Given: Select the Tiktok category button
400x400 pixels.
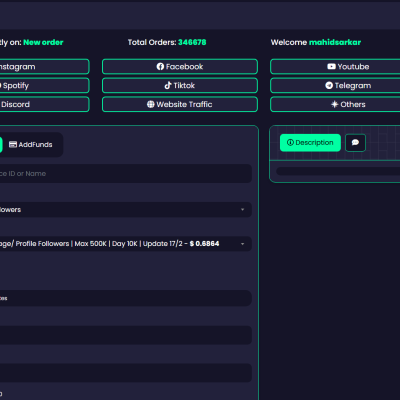Looking at the screenshot, I should click(x=180, y=86).
